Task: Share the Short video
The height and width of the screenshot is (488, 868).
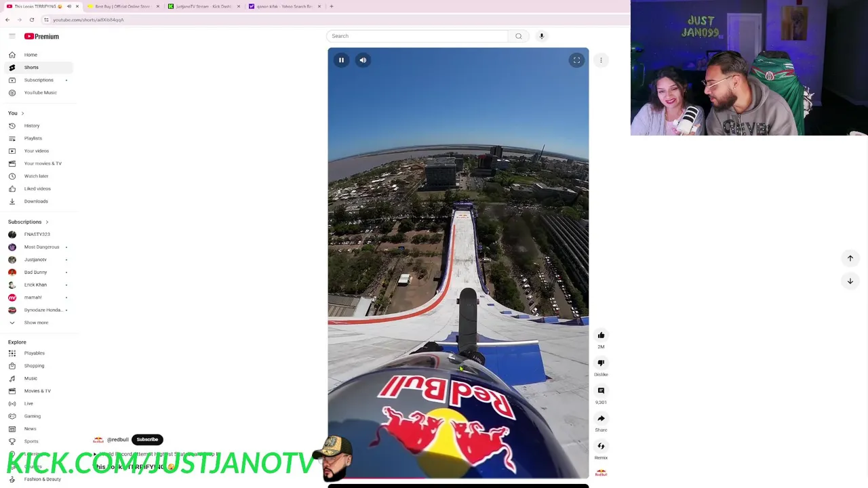Action: 601,418
